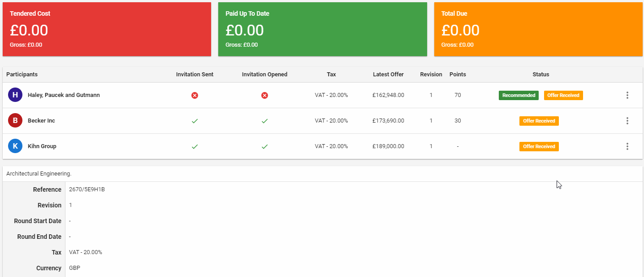Select the VAT - 20.00% cell for Haley
Viewport: 644px width, 277px height.
tap(331, 95)
